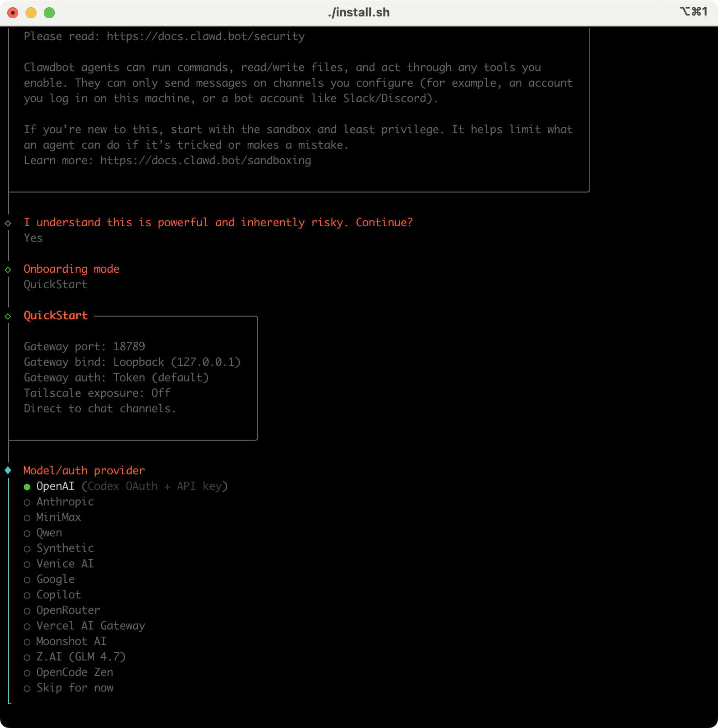Open the docs.clawd.bot/security link

(205, 36)
